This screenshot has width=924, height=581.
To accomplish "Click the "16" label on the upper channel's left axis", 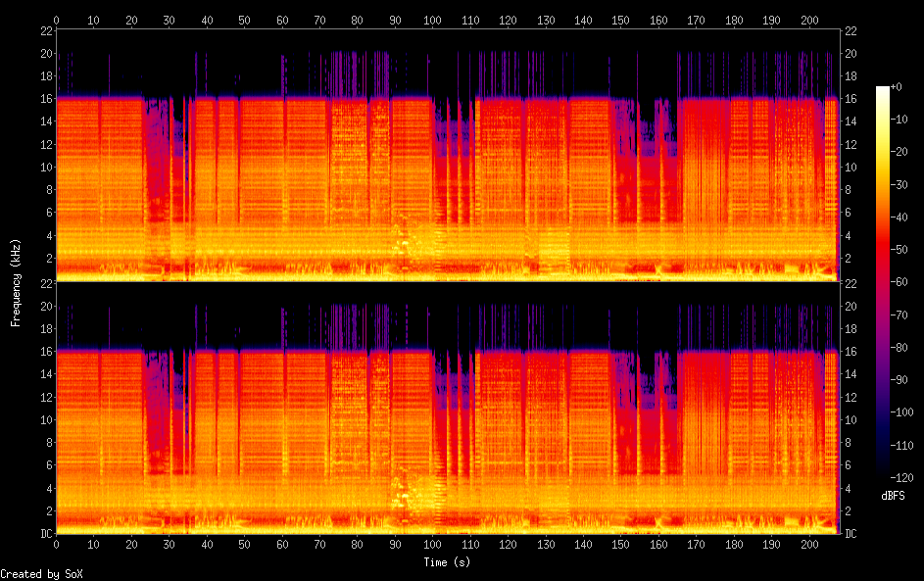I will pos(45,99).
